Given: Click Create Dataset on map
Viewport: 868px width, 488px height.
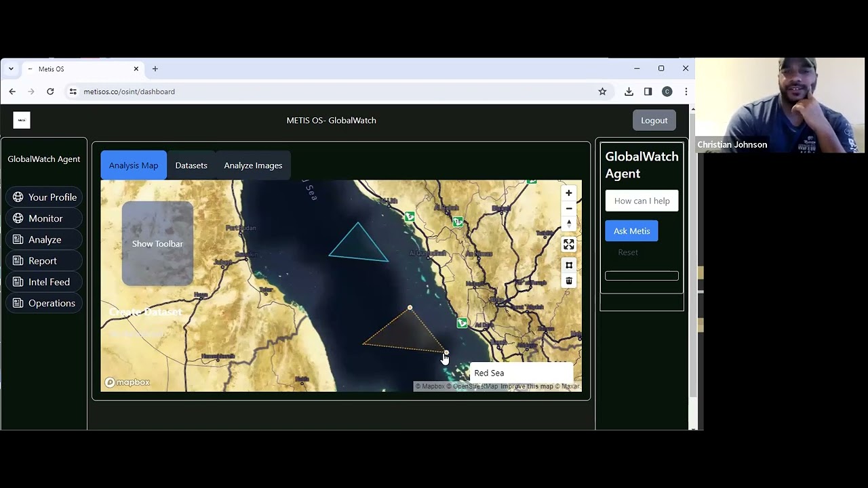Looking at the screenshot, I should pyautogui.click(x=146, y=312).
